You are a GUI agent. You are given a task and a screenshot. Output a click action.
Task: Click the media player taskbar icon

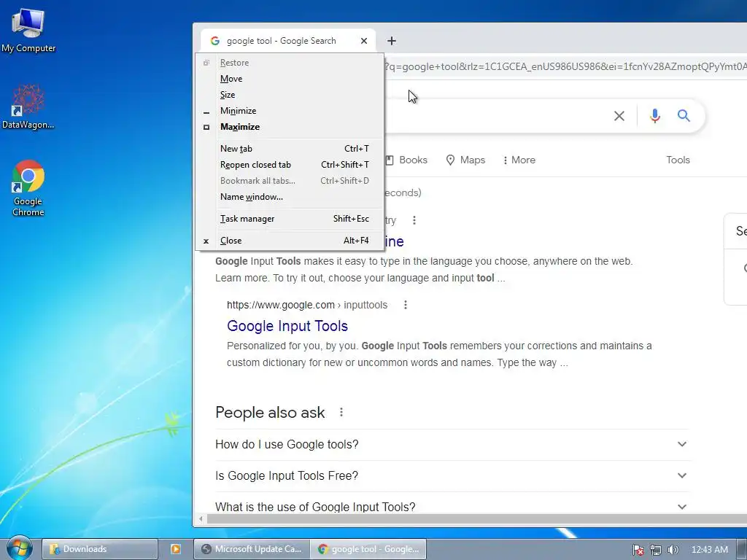coord(175,549)
